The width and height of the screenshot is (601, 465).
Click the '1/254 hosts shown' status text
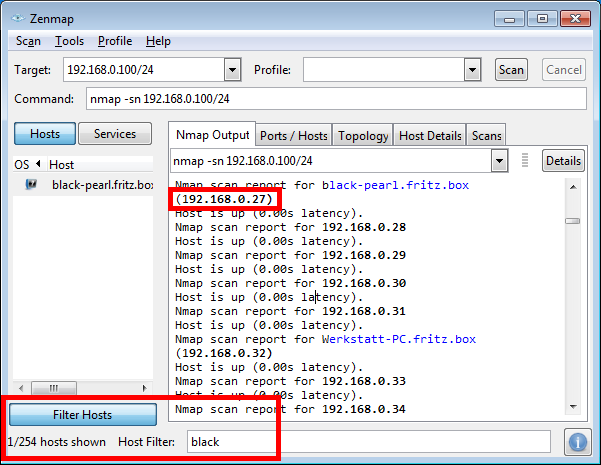(x=57, y=442)
